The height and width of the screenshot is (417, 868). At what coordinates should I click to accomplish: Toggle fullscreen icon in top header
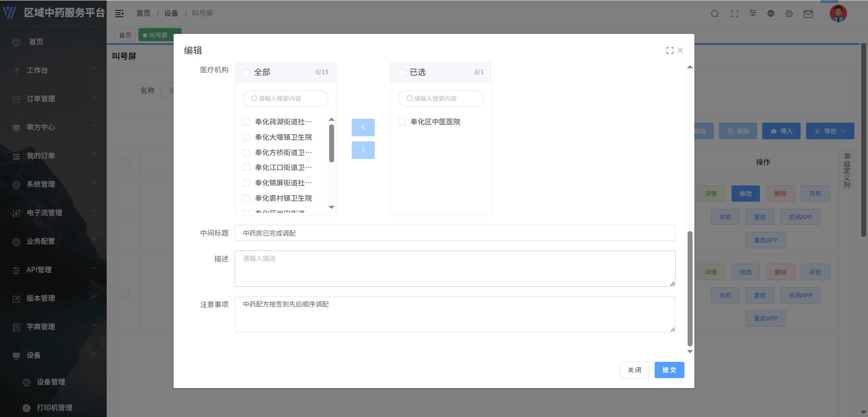(x=735, y=14)
